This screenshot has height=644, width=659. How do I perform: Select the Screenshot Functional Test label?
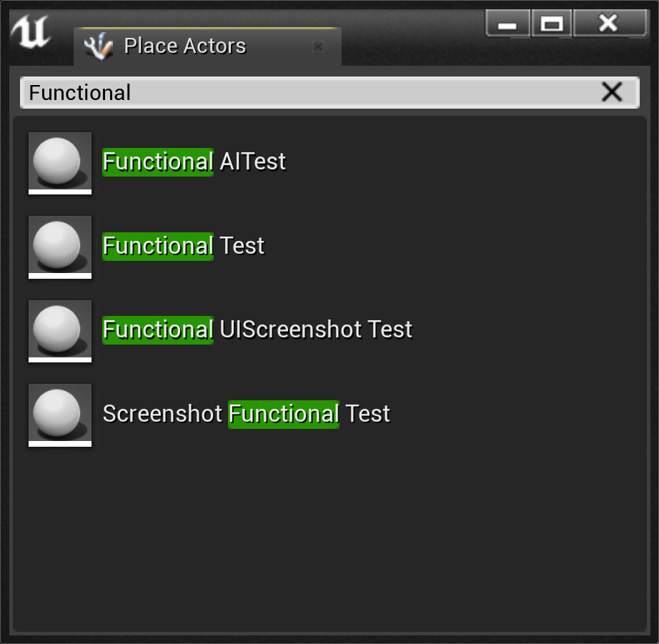point(247,415)
